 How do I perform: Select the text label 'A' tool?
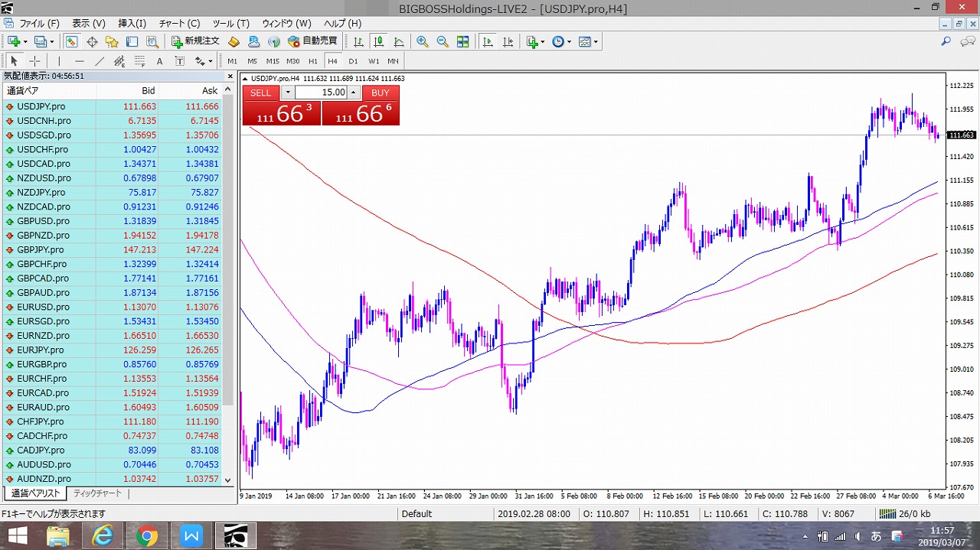159,61
